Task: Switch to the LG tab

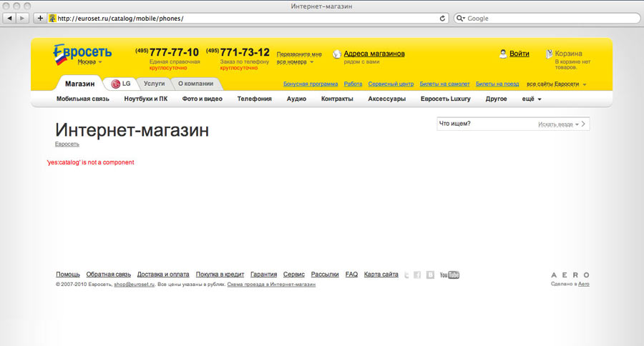Action: pyautogui.click(x=121, y=84)
